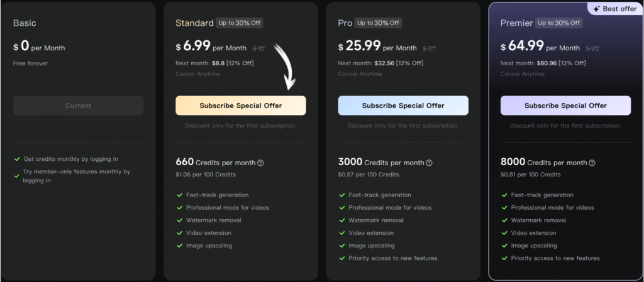This screenshot has height=282, width=644.
Task: Click the Pro Up to 30% Off badge
Action: click(x=378, y=23)
